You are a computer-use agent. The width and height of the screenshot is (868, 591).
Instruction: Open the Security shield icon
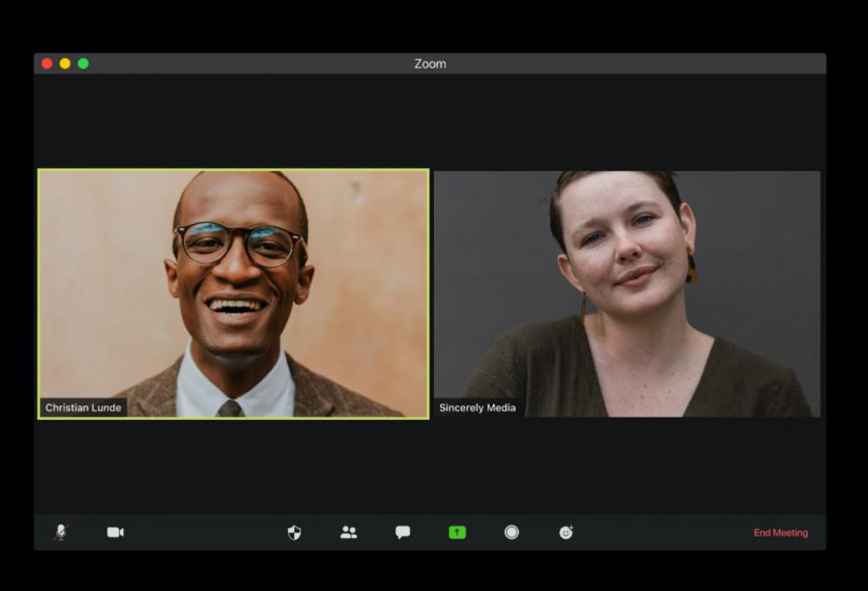pos(294,532)
